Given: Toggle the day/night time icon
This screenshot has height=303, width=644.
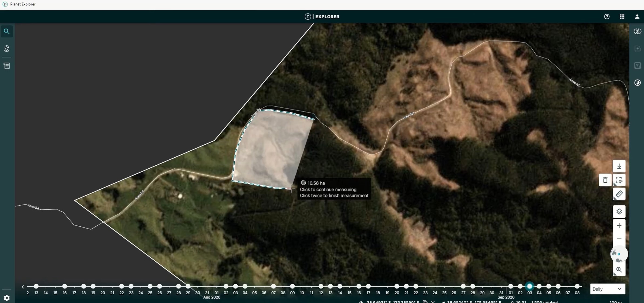Looking at the screenshot, I should point(638,82).
